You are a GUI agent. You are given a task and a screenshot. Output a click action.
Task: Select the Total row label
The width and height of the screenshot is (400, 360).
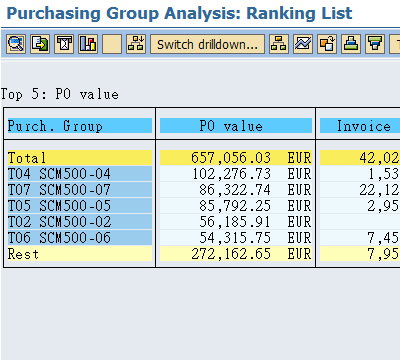[x=80, y=158]
